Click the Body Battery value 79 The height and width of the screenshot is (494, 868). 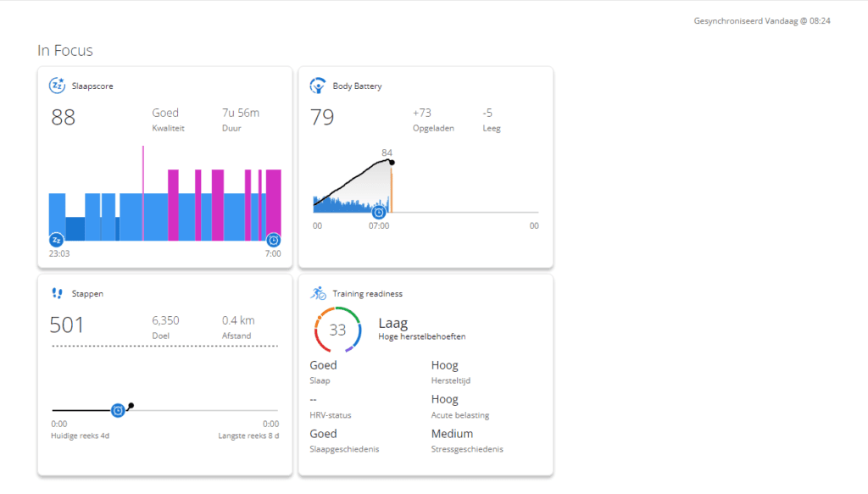coord(323,117)
